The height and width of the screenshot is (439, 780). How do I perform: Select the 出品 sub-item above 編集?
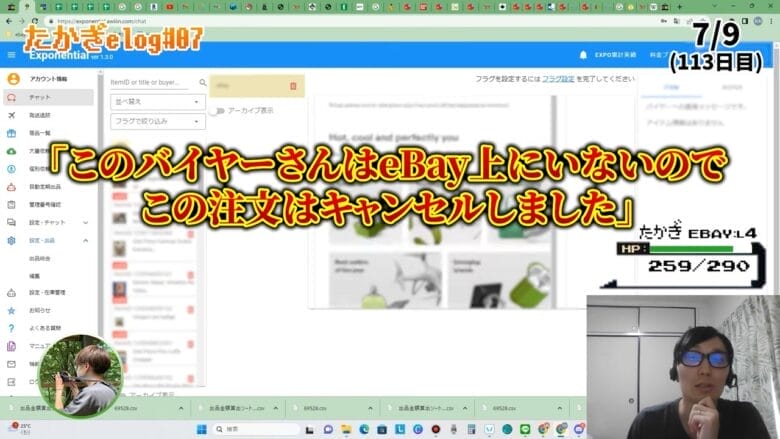39,259
